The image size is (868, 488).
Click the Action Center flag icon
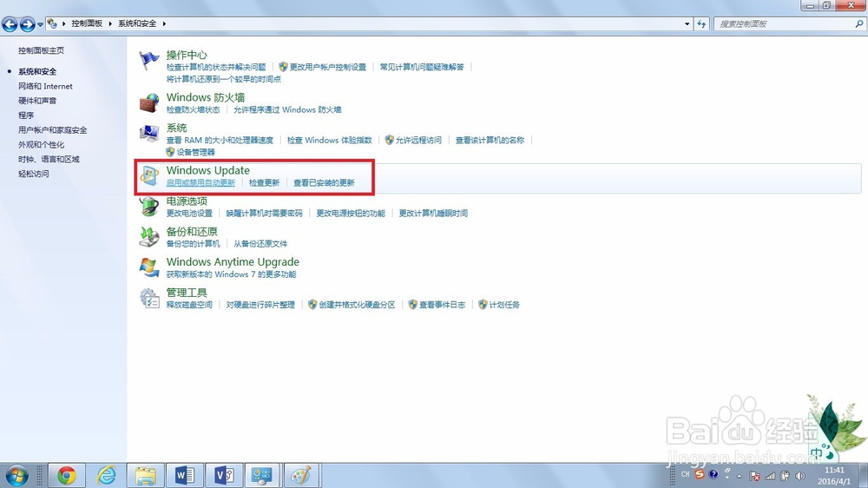[x=148, y=61]
